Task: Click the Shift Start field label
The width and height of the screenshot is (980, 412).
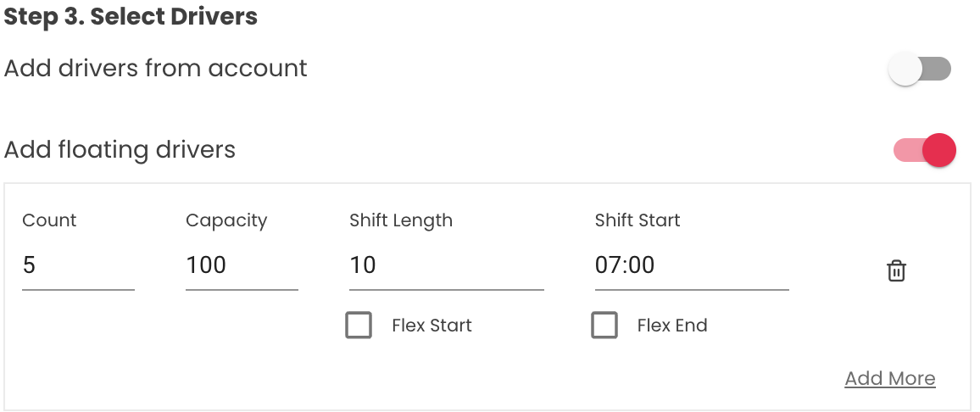Action: (x=638, y=220)
